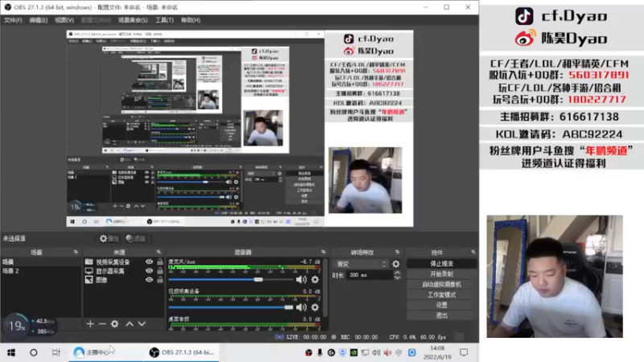Select the 显示器采集 monitor icon
The height and width of the screenshot is (362, 644).
click(89, 271)
